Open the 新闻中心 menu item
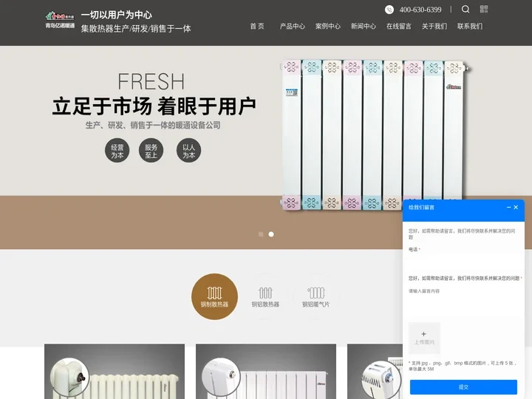 click(364, 26)
